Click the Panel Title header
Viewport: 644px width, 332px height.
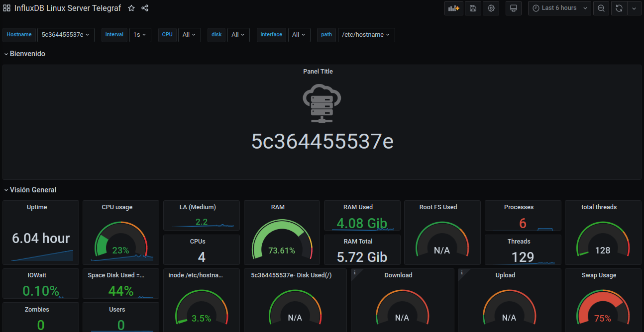coord(318,72)
